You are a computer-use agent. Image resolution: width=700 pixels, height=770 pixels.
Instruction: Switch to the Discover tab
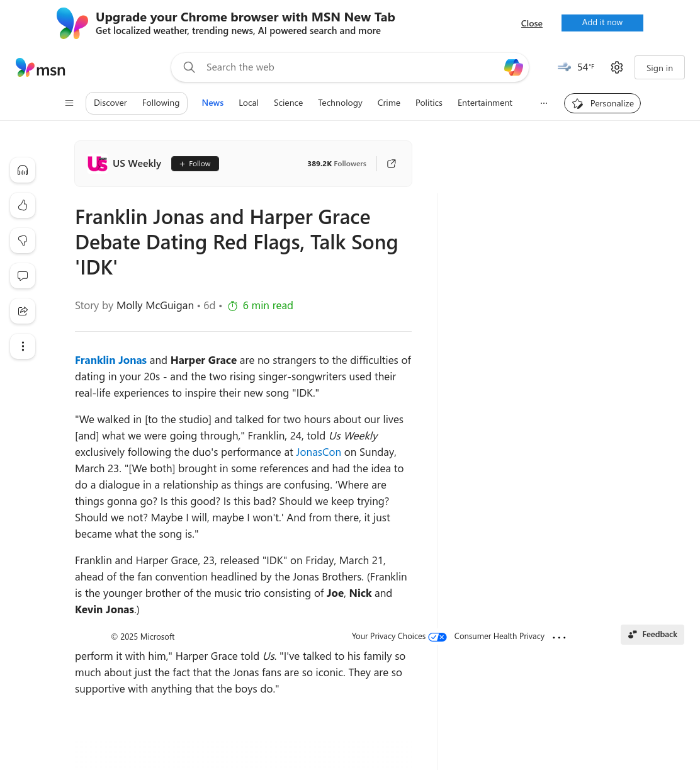[x=110, y=103]
